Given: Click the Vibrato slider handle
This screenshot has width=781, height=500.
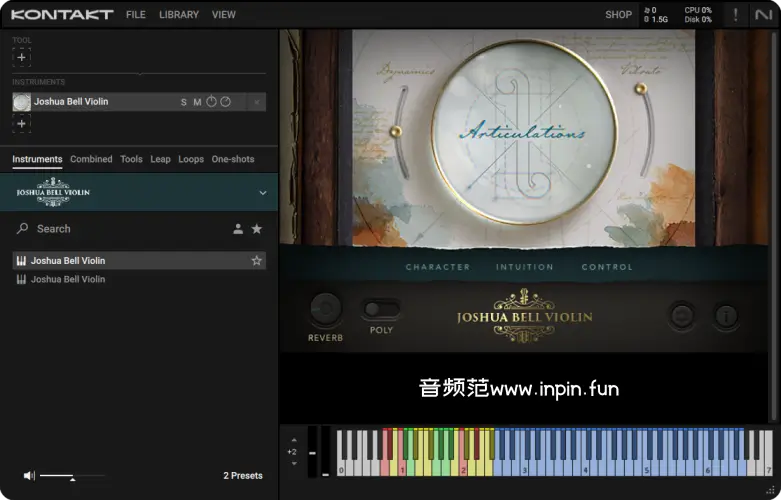Looking at the screenshot, I should (641, 89).
